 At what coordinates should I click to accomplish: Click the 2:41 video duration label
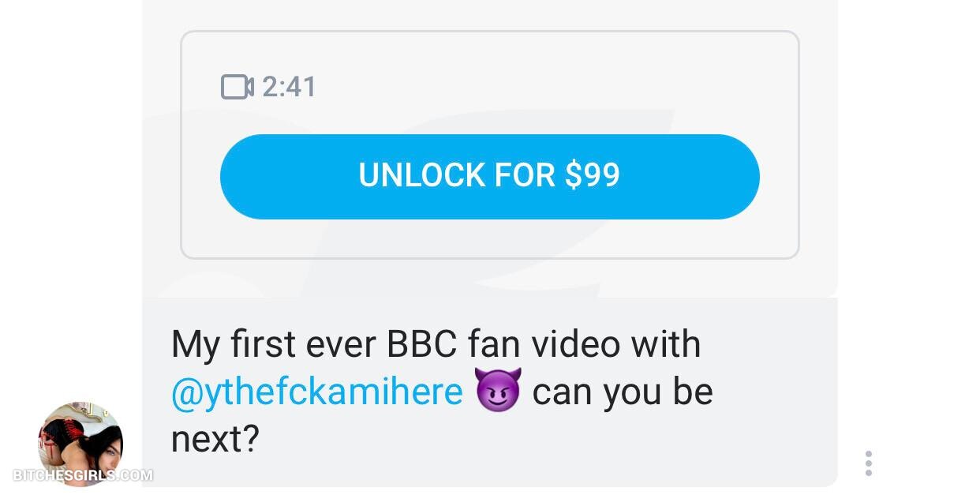coord(289,87)
